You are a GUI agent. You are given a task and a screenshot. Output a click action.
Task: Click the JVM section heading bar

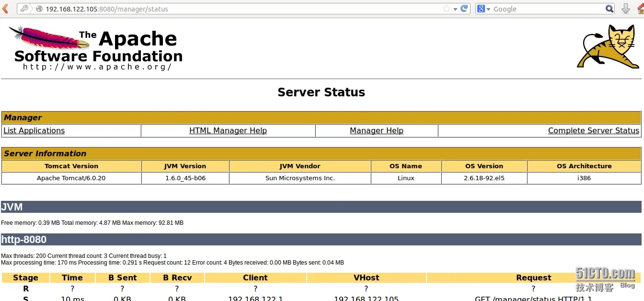[x=321, y=207]
